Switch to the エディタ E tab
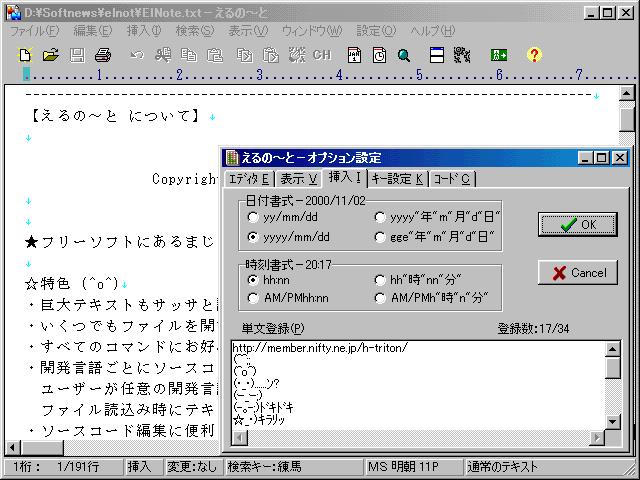 pos(249,179)
